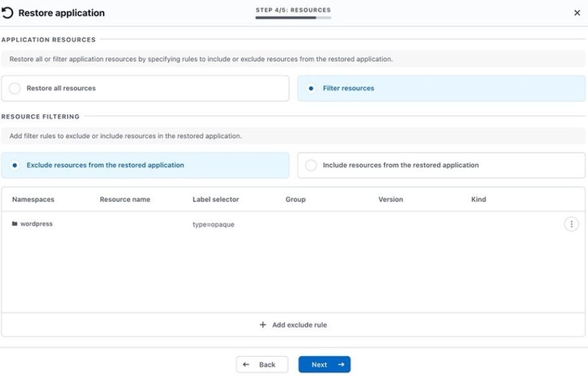Proceed with the Next button
Viewport: 588px width, 381px height.
click(324, 364)
